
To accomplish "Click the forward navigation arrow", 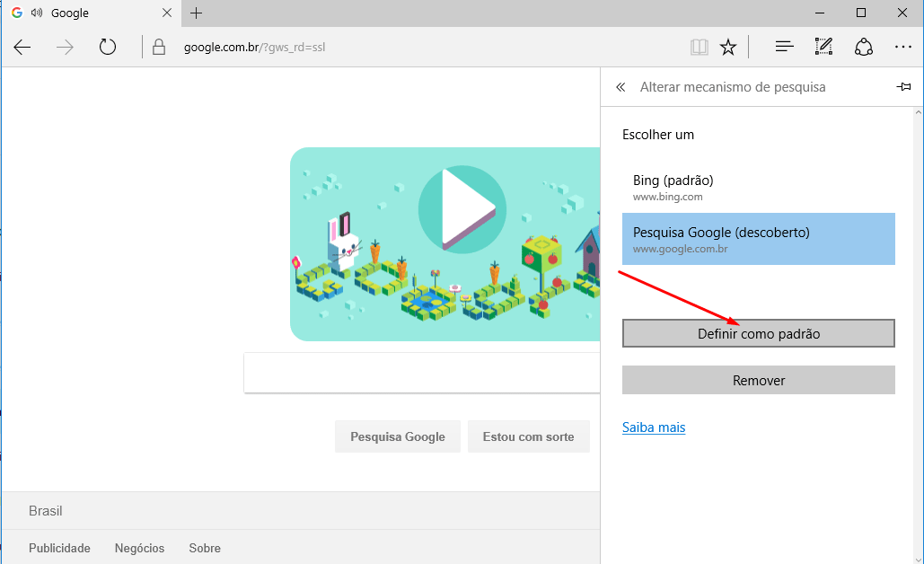I will 65,47.
